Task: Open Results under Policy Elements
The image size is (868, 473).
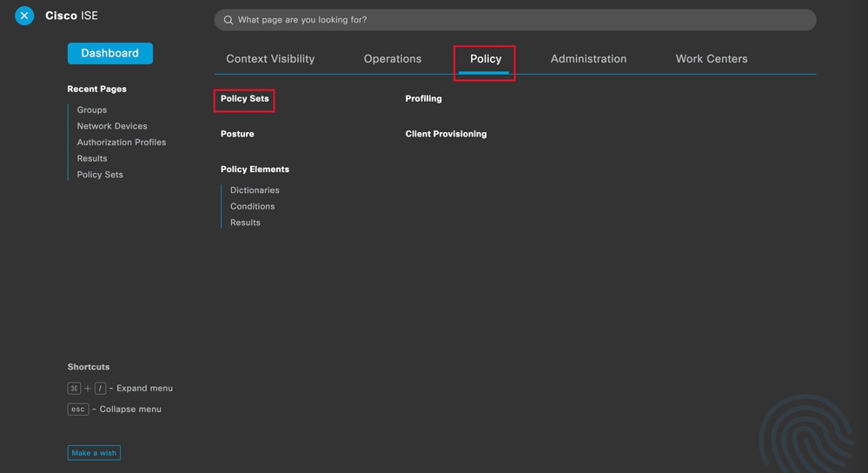Action: click(245, 222)
